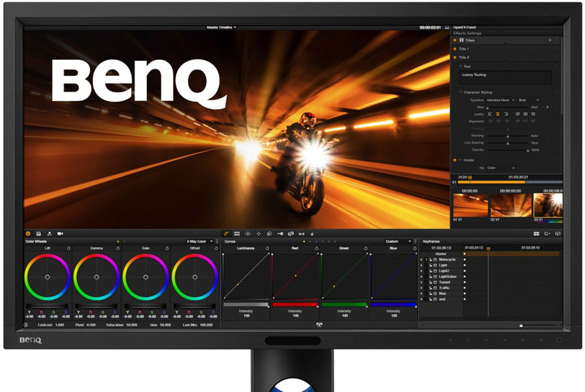Select right justify icon in Character Styling
Viewport: 585px width, 392px height.
point(506,114)
